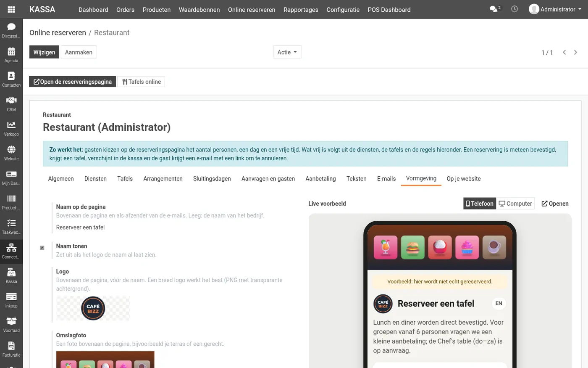Click the Administrator avatar icon
This screenshot has height=368, width=588.
coord(534,9)
